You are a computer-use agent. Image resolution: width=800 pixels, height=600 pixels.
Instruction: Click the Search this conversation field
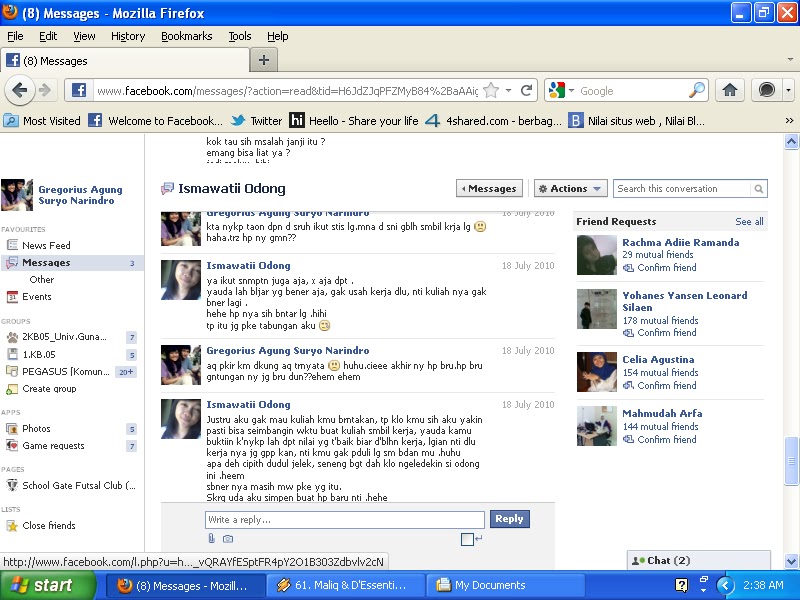point(683,189)
